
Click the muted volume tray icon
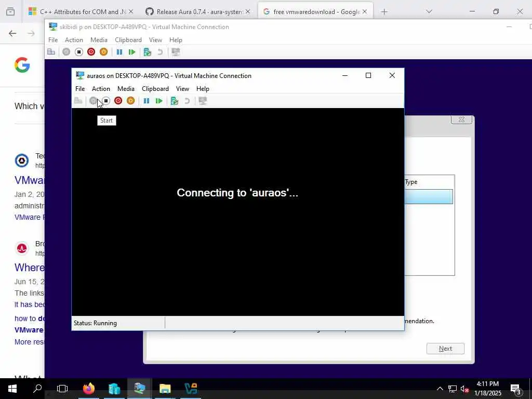pyautogui.click(x=465, y=389)
